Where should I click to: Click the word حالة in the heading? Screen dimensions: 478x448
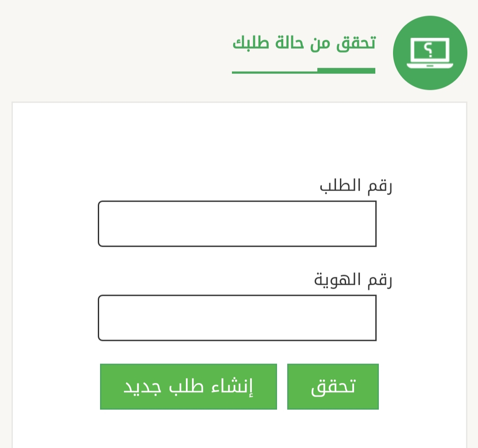[287, 44]
